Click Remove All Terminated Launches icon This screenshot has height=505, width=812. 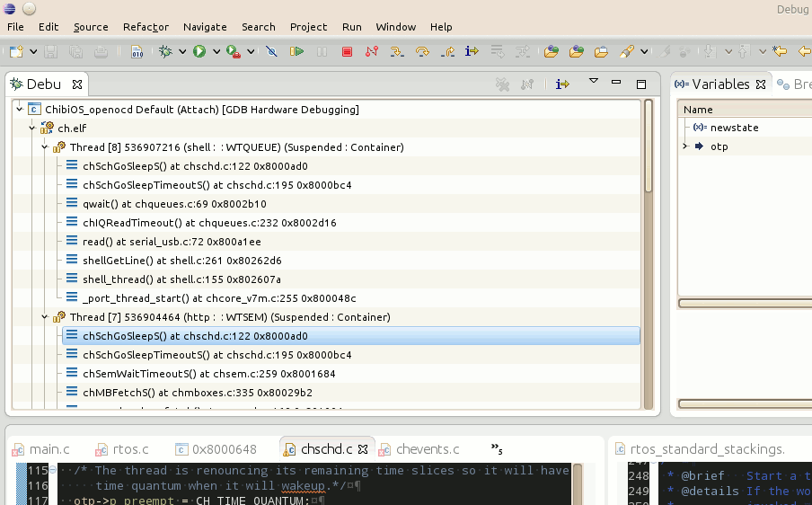pos(502,84)
